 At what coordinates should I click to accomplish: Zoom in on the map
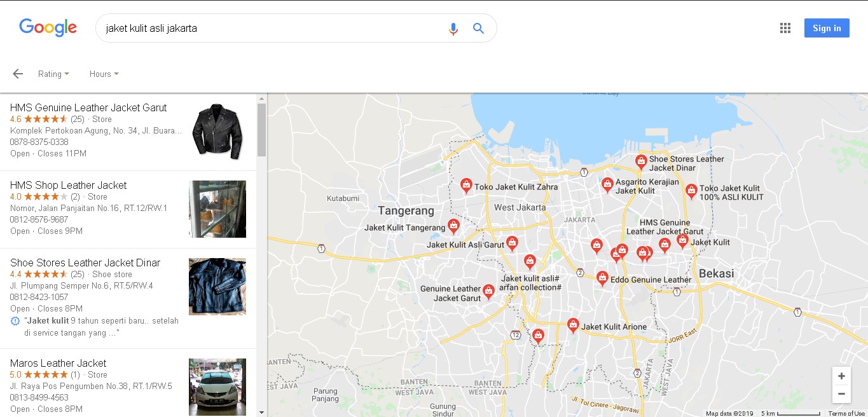pos(841,376)
